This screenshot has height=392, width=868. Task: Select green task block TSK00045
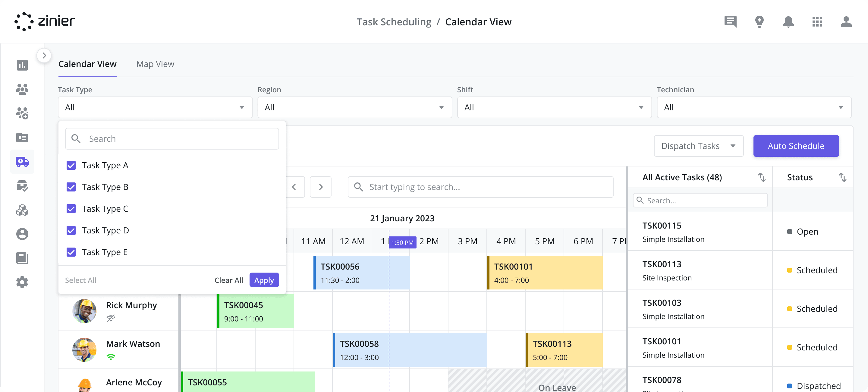coord(255,311)
